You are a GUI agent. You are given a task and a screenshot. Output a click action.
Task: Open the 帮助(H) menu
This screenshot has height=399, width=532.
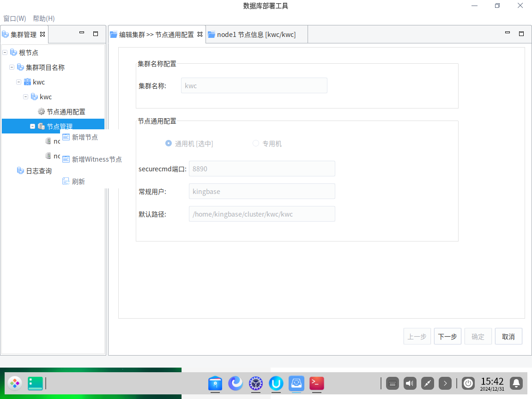[x=43, y=18]
